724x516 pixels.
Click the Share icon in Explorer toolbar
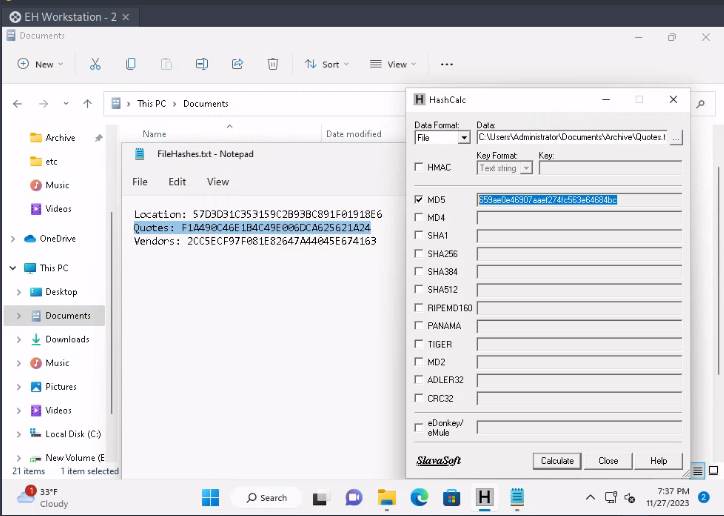(237, 64)
